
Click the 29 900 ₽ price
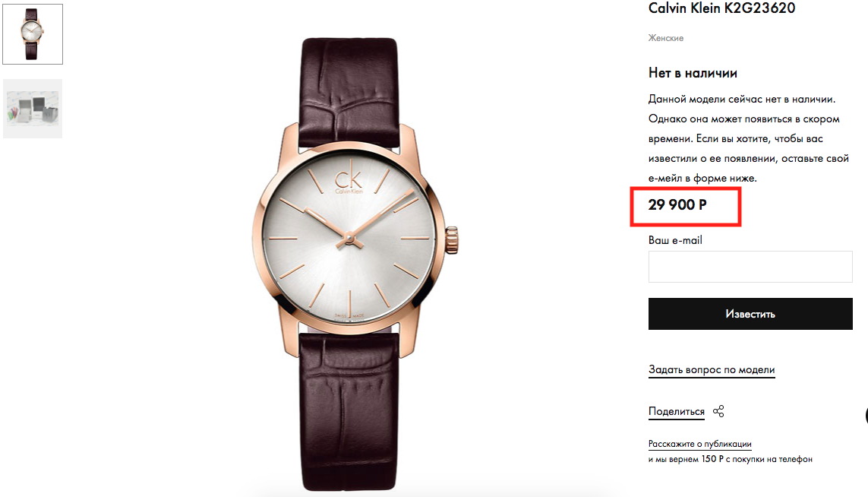(x=677, y=204)
